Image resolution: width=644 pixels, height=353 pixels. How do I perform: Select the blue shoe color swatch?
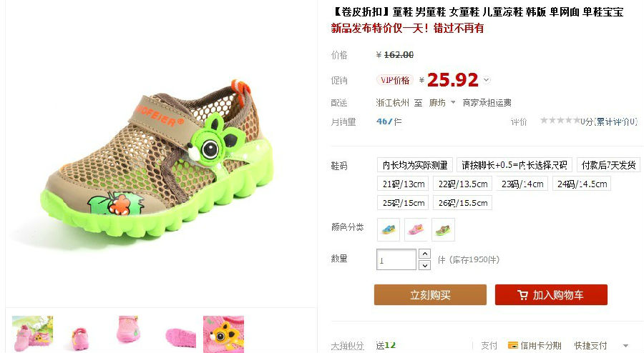click(x=389, y=229)
